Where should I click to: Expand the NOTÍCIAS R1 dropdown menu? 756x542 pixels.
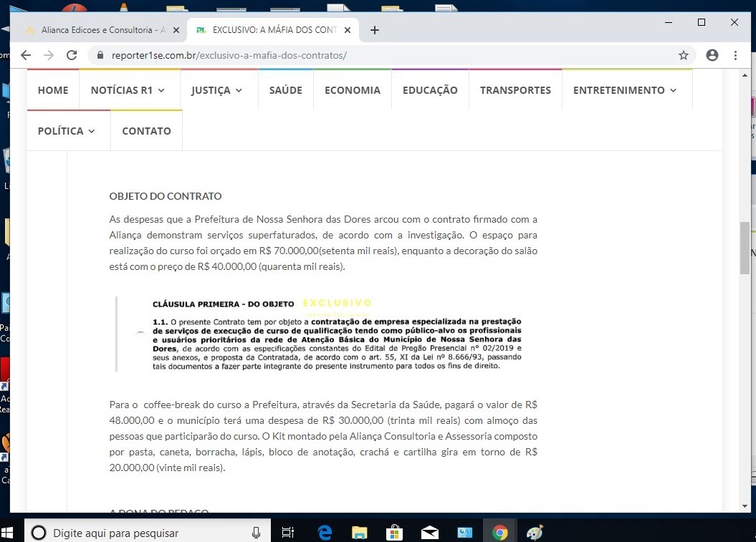point(128,90)
